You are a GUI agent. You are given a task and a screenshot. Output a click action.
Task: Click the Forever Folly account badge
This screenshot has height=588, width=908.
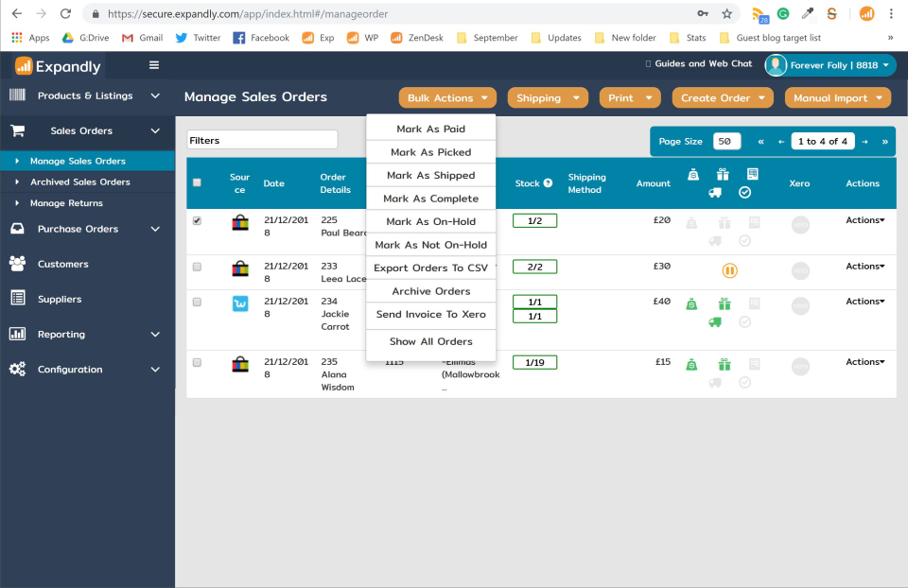[x=829, y=65]
